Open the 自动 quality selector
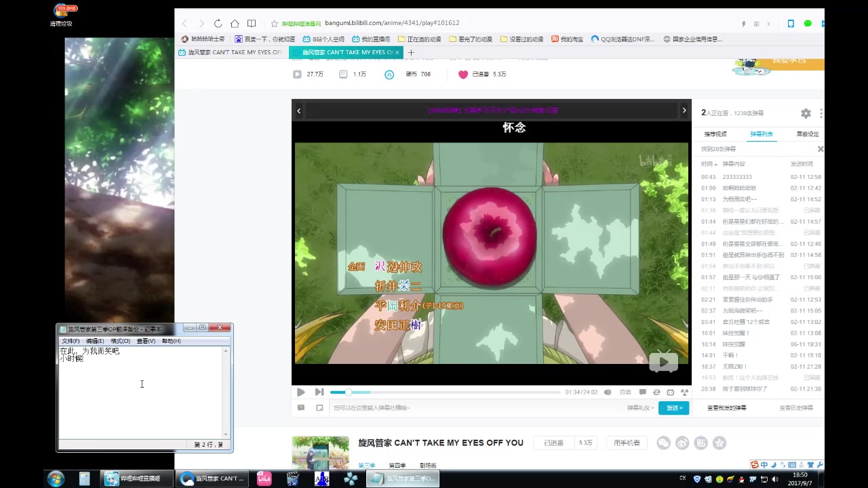Viewport: 868px width, 488px height. [x=625, y=392]
